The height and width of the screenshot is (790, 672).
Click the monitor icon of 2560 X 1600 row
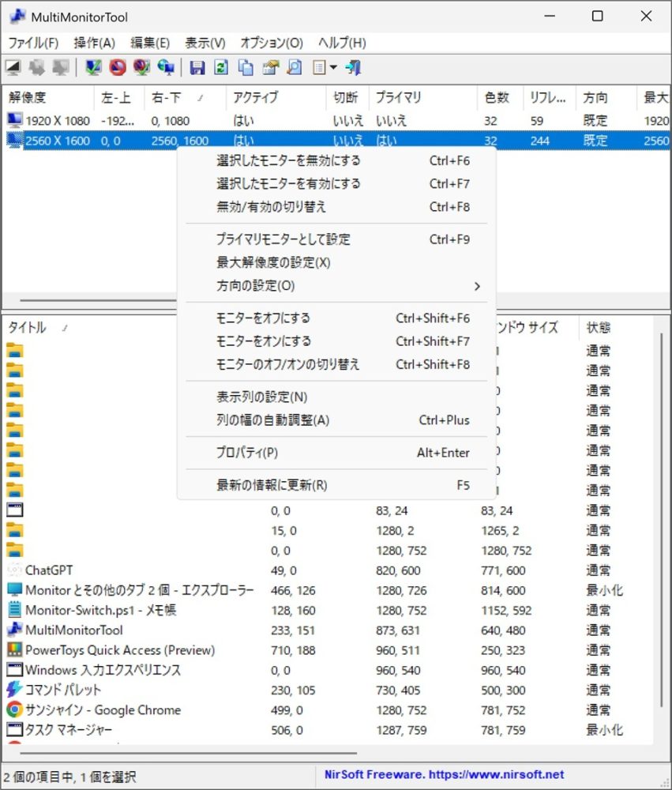(x=14, y=140)
